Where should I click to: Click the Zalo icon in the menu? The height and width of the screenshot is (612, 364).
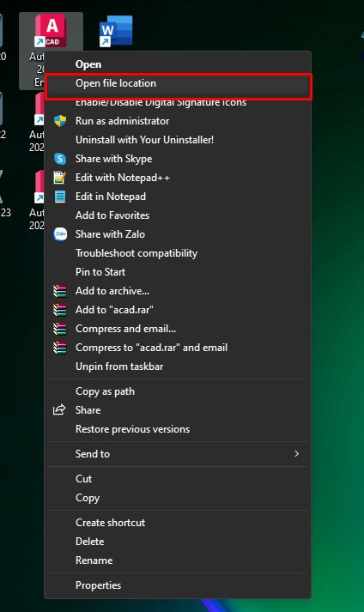click(60, 234)
